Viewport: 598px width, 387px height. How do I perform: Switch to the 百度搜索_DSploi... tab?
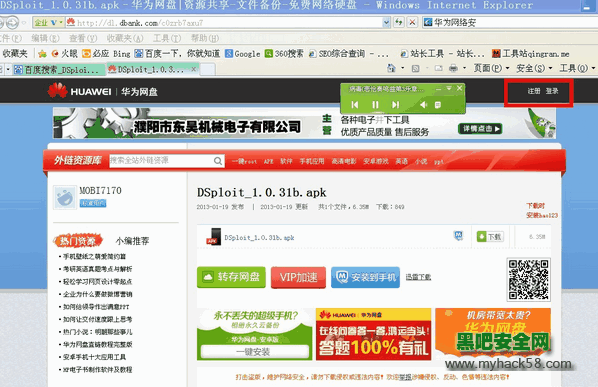pos(58,69)
